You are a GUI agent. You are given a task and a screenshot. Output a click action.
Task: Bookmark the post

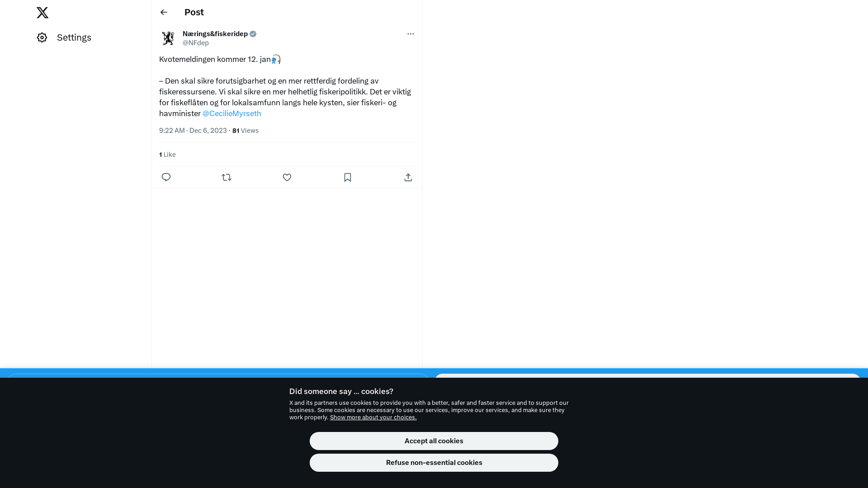pyautogui.click(x=348, y=177)
